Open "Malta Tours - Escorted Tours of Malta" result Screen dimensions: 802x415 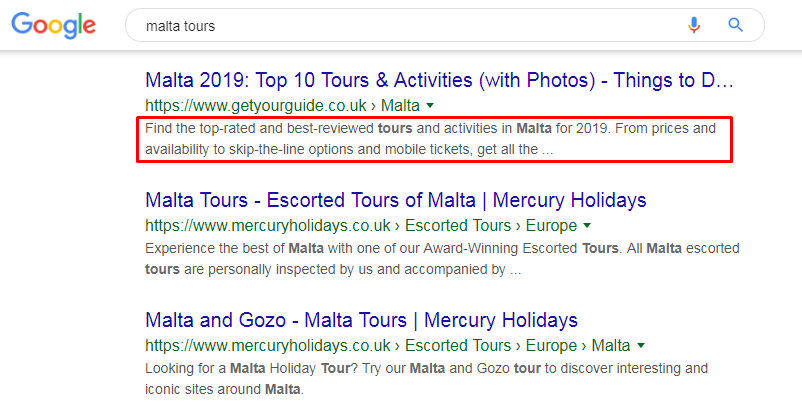[395, 200]
